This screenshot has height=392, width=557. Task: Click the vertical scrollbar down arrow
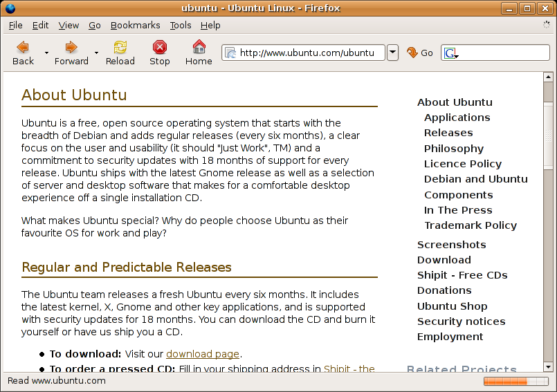(x=548, y=366)
